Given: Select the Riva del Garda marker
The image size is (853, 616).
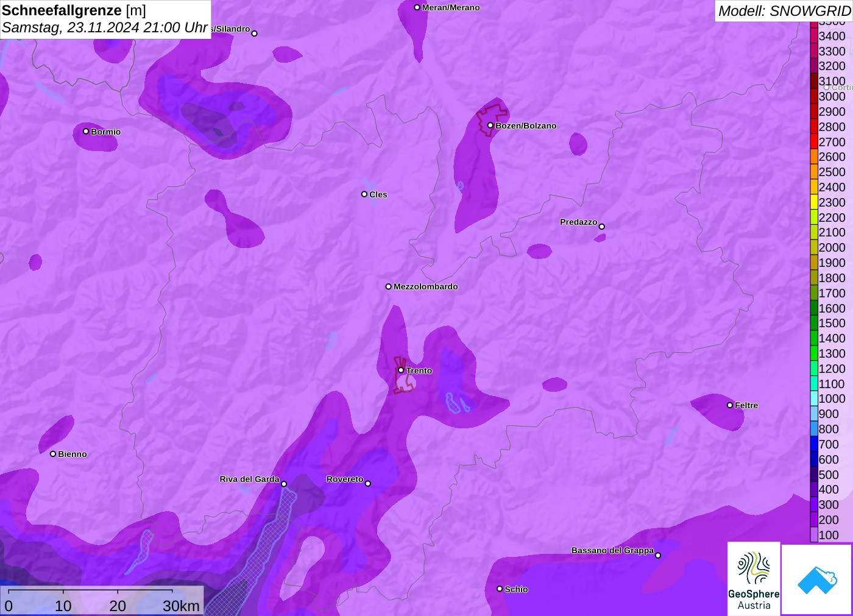Looking at the screenshot, I should 283,484.
